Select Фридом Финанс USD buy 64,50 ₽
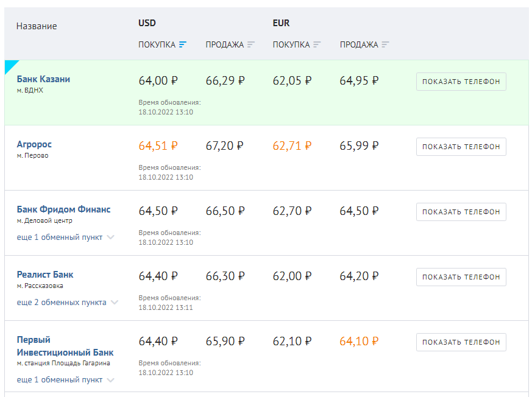 tap(158, 211)
